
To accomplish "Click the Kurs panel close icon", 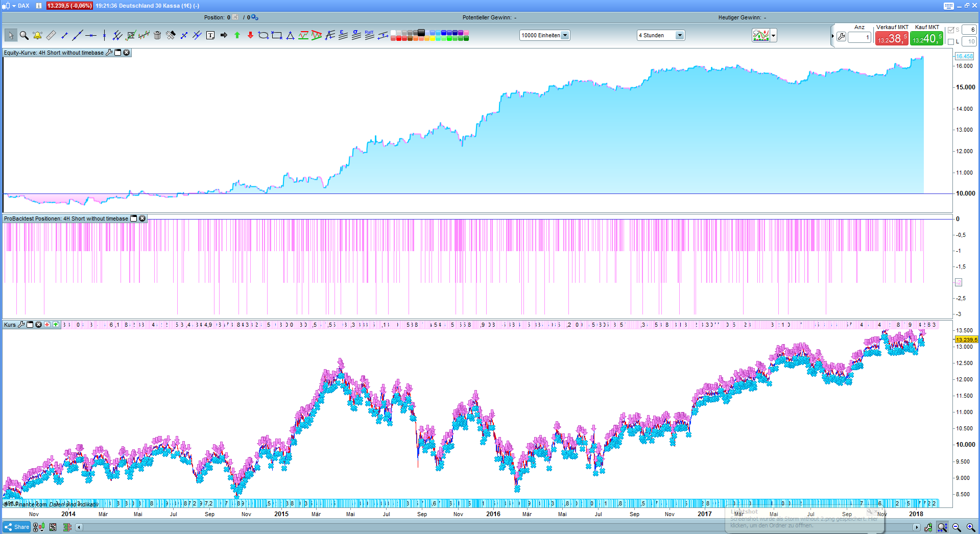I will click(38, 325).
